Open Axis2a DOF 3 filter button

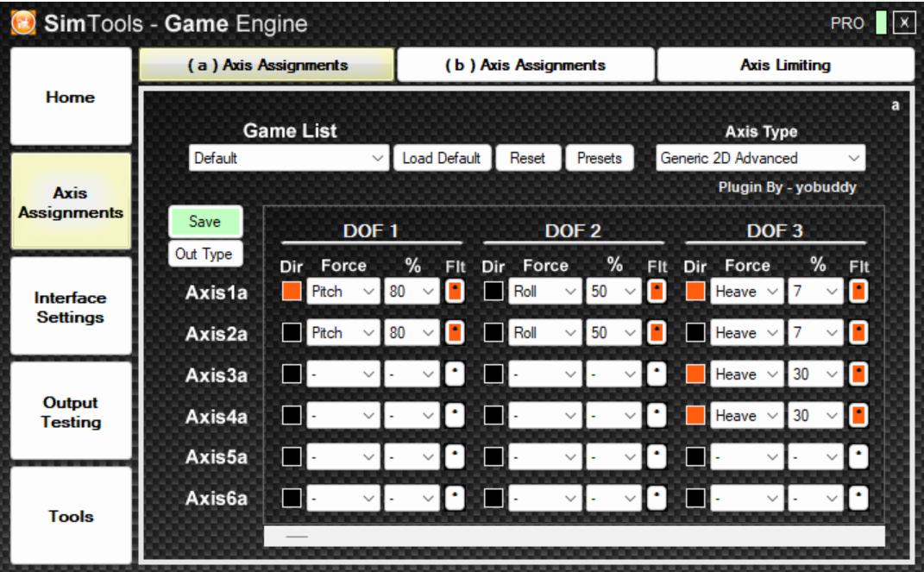(x=858, y=332)
